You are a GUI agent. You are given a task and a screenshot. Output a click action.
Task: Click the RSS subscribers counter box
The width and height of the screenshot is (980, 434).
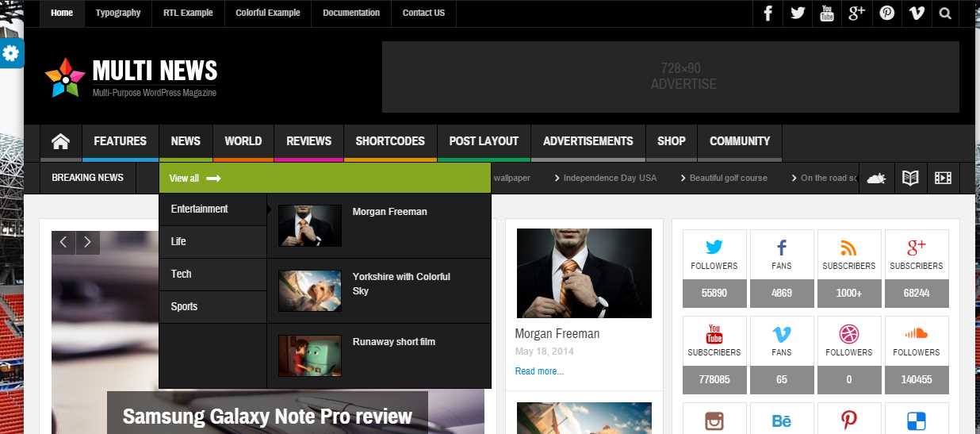(x=849, y=268)
